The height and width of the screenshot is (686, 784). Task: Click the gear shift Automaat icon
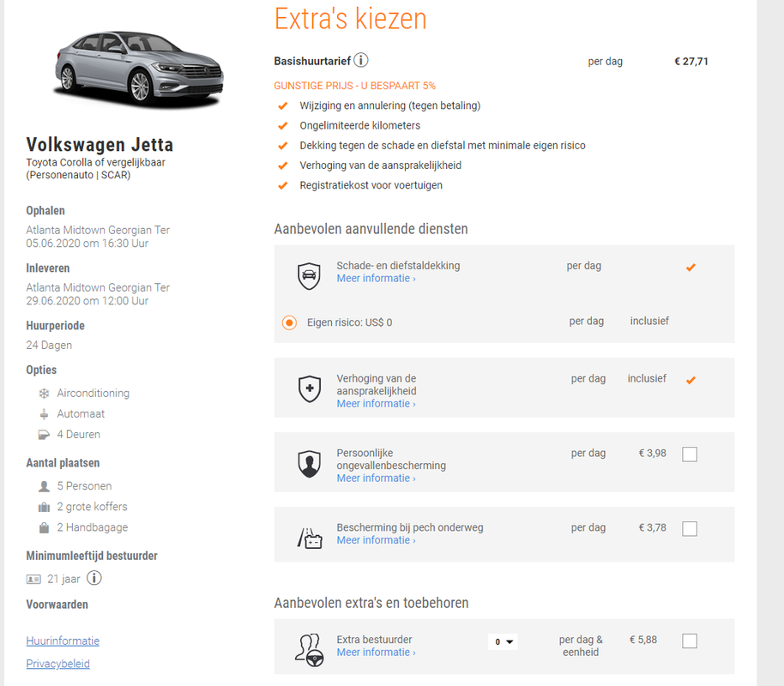44,414
